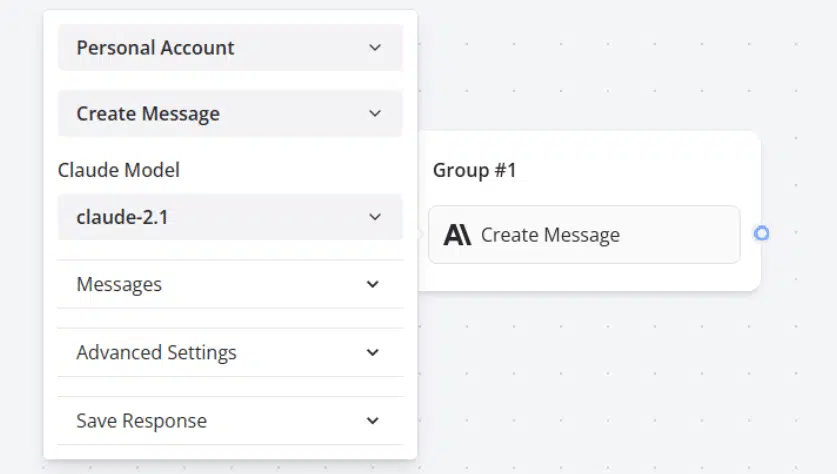Click the Anthropic logo icon in block
The image size is (837, 474).
pos(457,235)
